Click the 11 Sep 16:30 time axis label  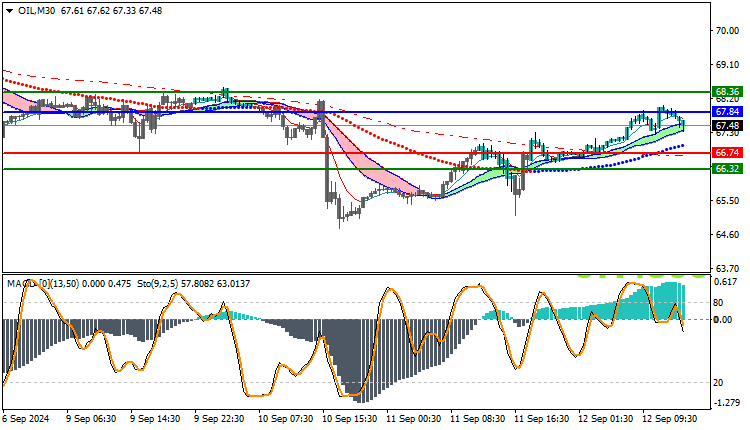coord(542,419)
